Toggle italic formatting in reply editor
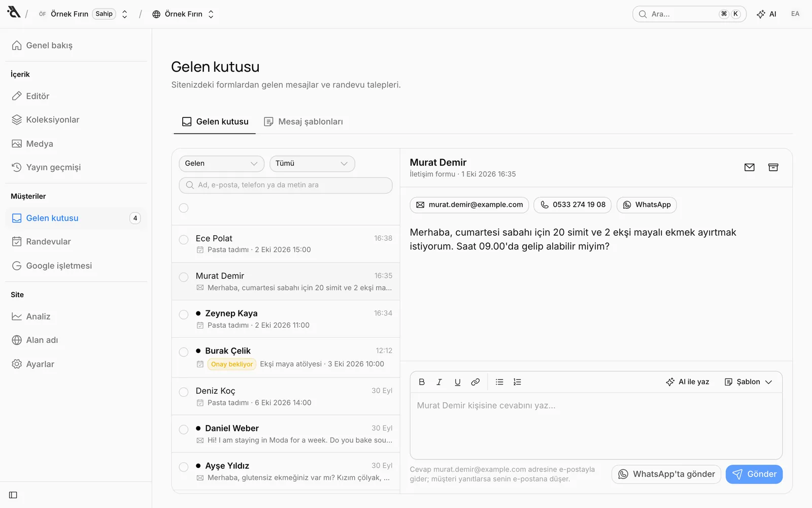Image resolution: width=812 pixels, height=508 pixels. 439,382
